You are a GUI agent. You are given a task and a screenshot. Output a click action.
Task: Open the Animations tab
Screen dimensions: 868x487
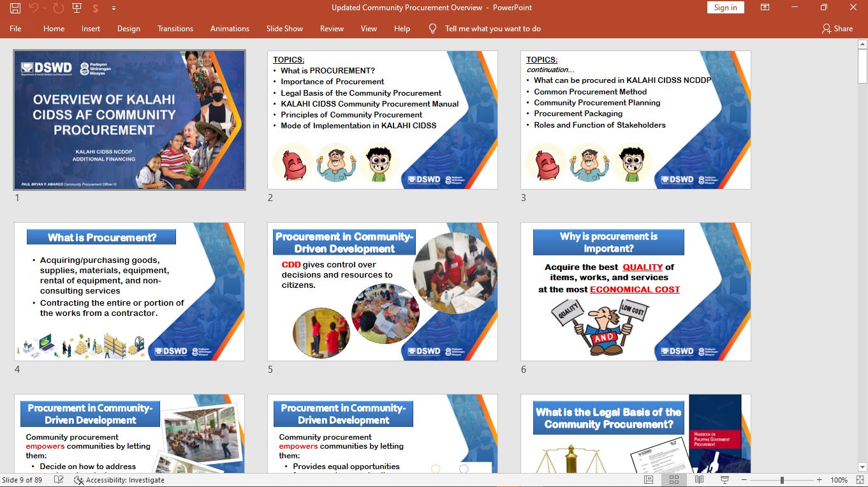tap(230, 29)
